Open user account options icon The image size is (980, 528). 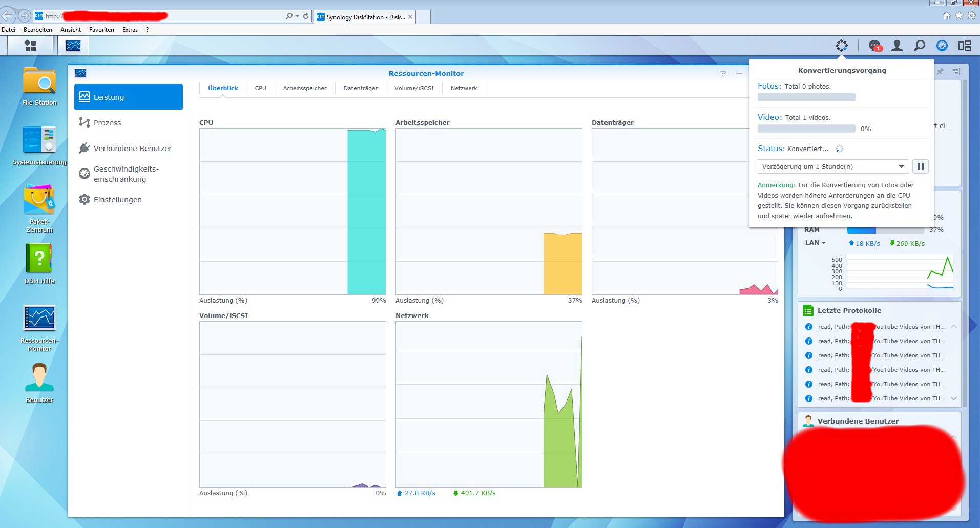897,46
